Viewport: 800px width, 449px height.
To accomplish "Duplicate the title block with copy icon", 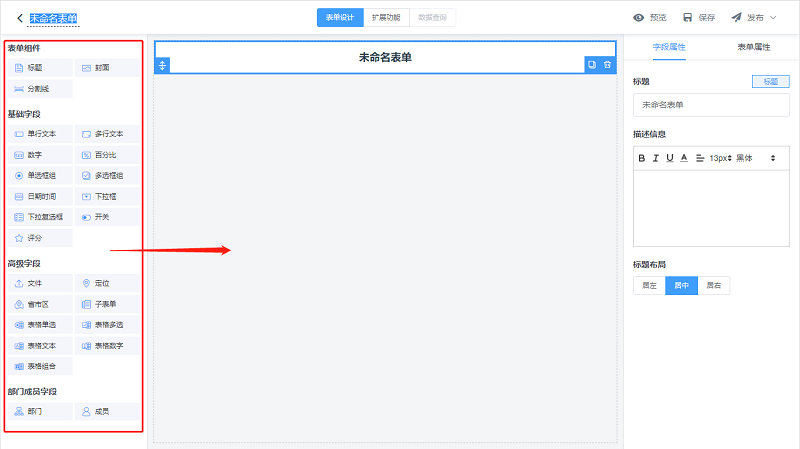I will (592, 65).
